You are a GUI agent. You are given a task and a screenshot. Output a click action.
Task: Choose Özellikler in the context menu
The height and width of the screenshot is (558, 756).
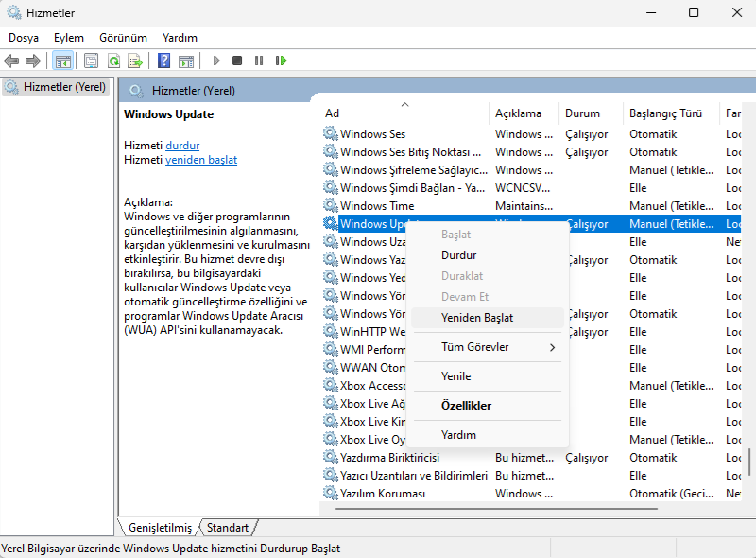point(467,405)
